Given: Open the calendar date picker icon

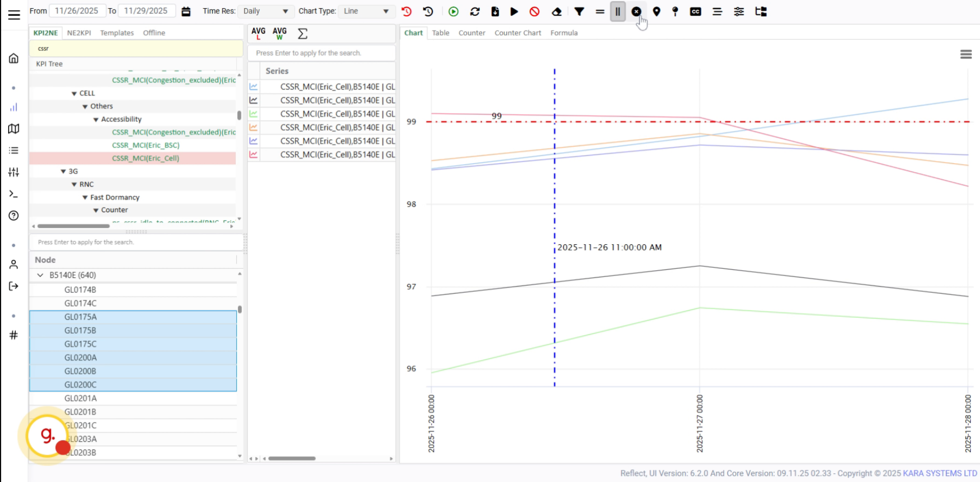Looking at the screenshot, I should 186,11.
